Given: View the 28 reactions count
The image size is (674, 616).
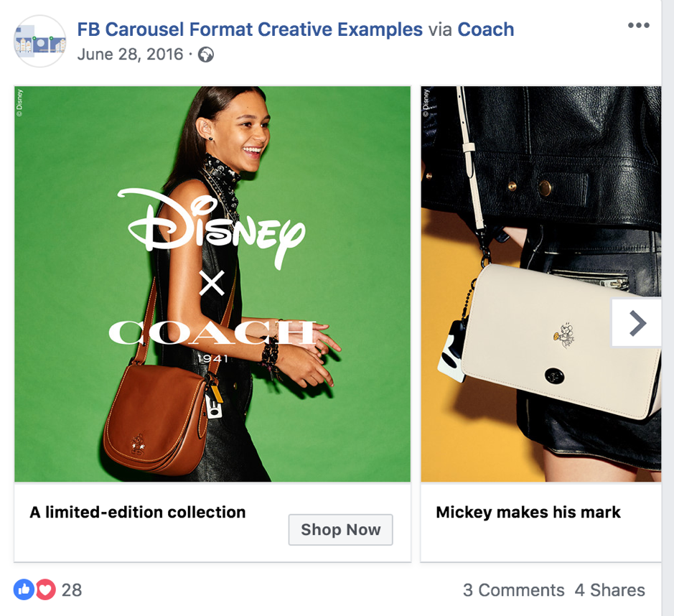Looking at the screenshot, I should tap(71, 590).
